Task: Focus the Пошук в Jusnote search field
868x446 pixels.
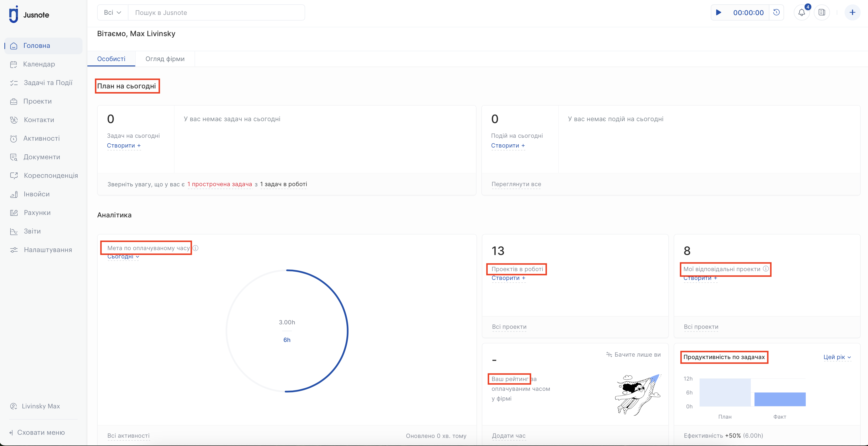Action: [216, 12]
